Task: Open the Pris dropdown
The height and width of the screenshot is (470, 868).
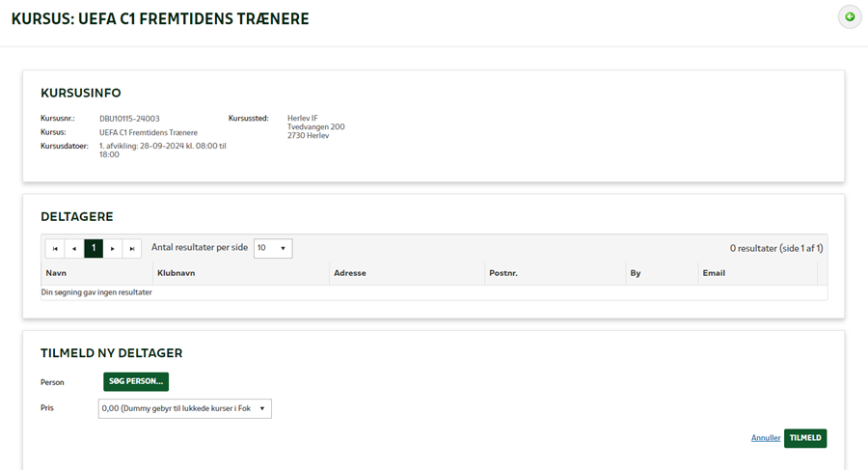Action: click(x=185, y=408)
